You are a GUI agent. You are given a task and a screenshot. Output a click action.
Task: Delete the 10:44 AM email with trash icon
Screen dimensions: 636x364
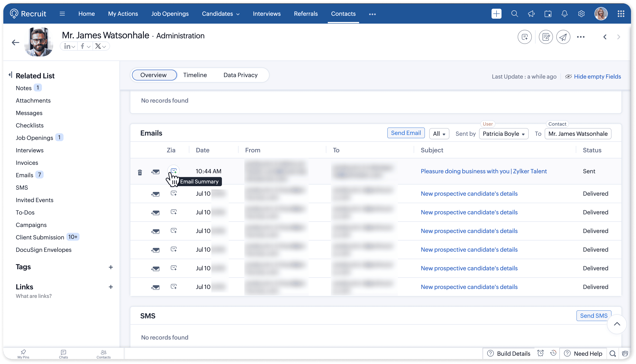pos(140,172)
